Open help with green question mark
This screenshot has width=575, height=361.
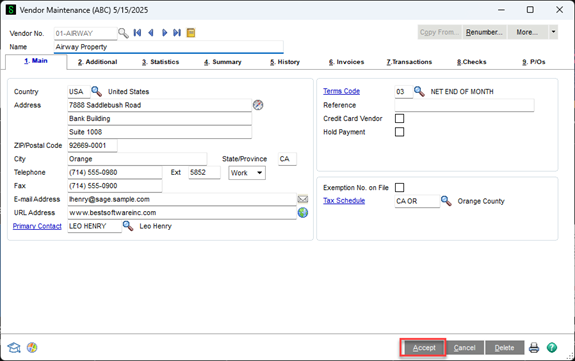[552, 347]
